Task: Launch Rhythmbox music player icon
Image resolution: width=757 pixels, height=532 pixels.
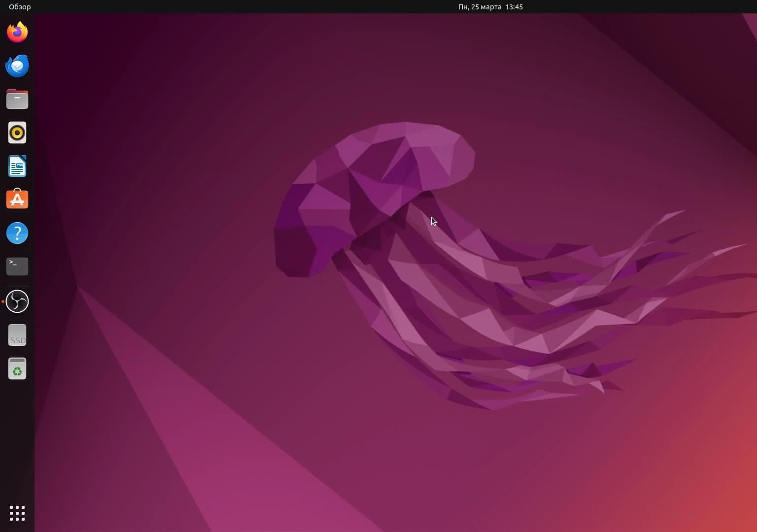Action: 17,133
